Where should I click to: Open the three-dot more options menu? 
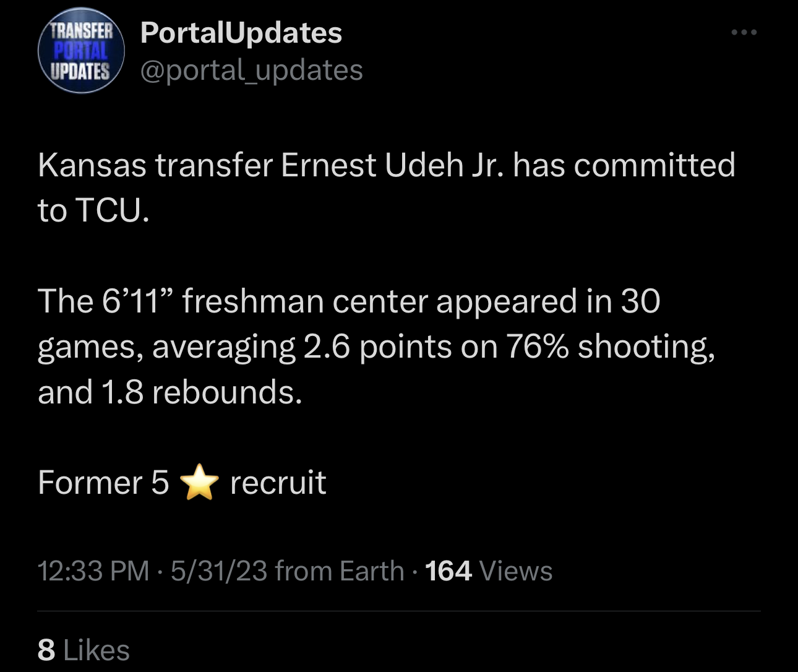(x=744, y=33)
